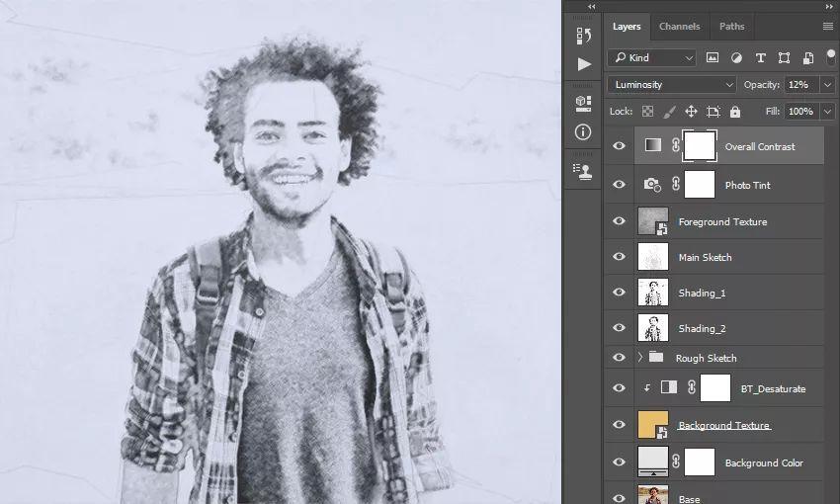Filter layers by shape layers icon
This screenshot has height=504, width=840.
click(784, 58)
